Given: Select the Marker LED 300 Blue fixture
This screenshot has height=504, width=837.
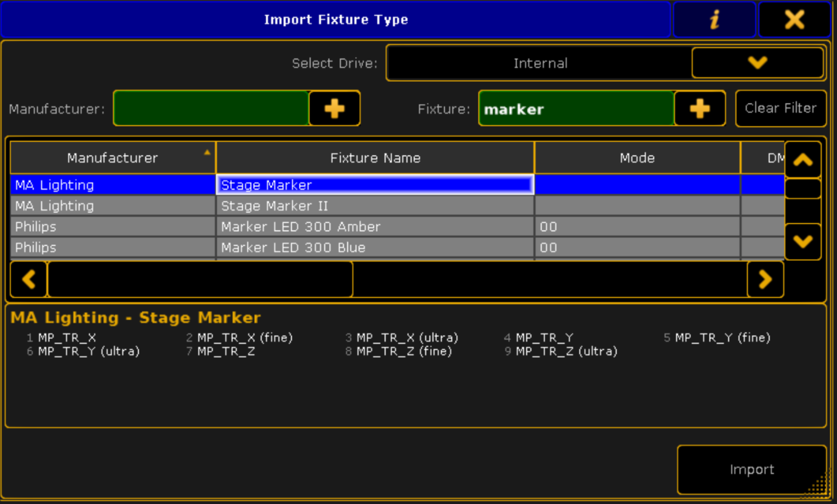Looking at the screenshot, I should [x=397, y=248].
